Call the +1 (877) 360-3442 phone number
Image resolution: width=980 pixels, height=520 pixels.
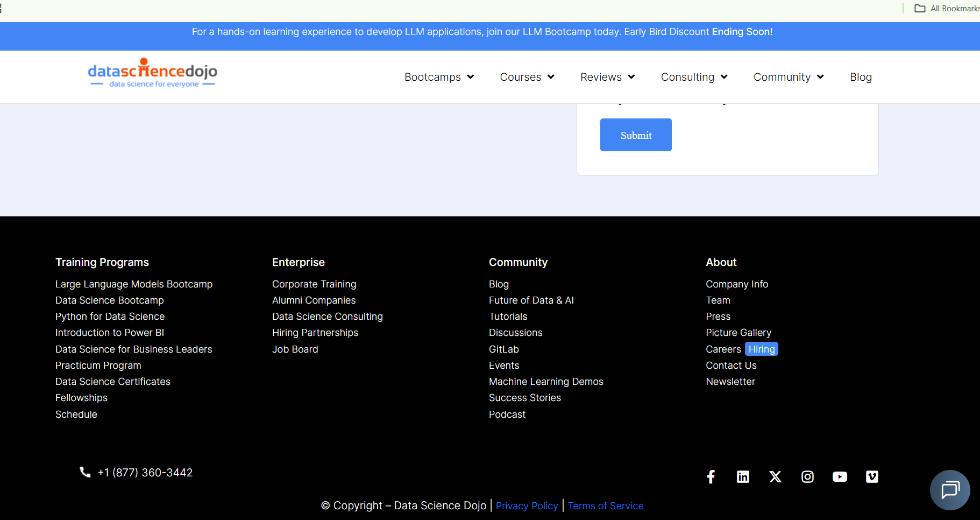[145, 473]
